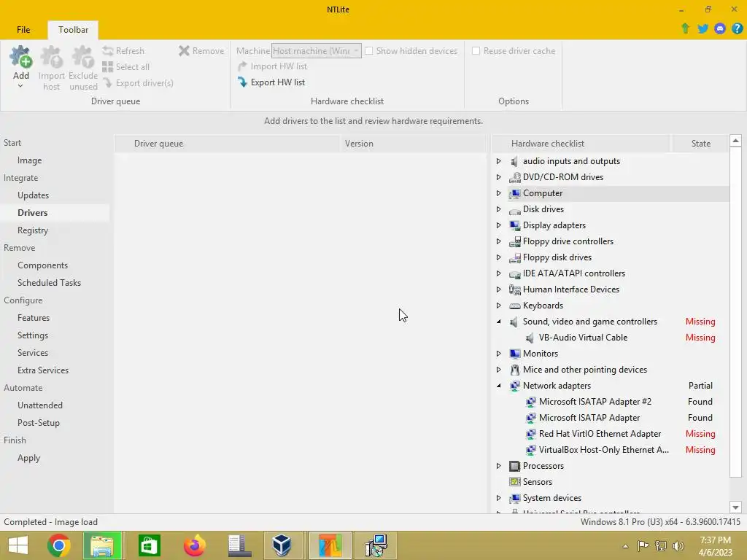Select Red Hat VirtIO Ethernet Adapter
This screenshot has height=560, width=747.
600,434
